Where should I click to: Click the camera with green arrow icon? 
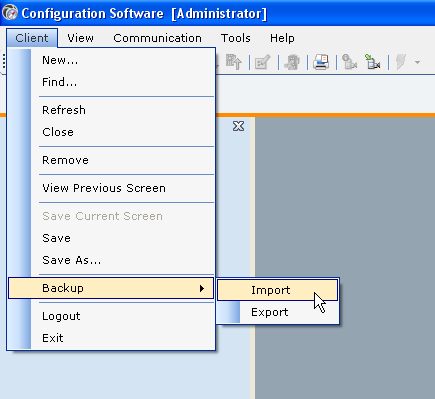pyautogui.click(x=372, y=62)
